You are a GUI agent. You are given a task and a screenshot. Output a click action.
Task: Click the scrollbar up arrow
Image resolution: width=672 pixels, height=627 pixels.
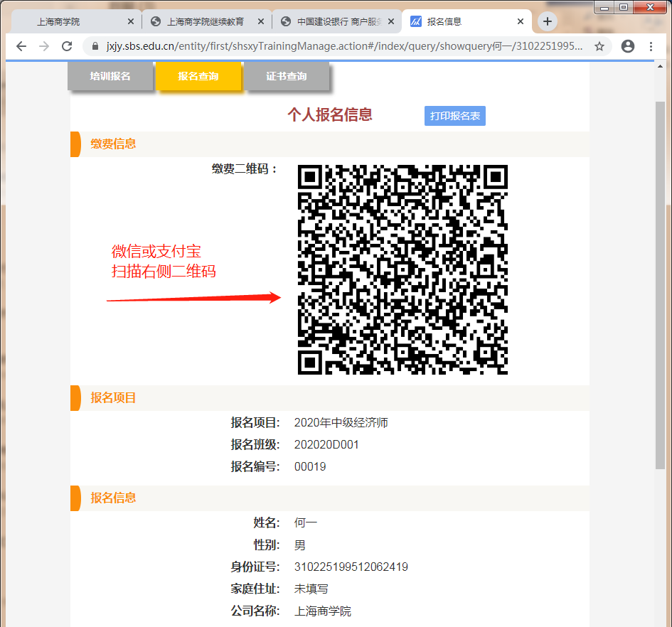click(660, 66)
